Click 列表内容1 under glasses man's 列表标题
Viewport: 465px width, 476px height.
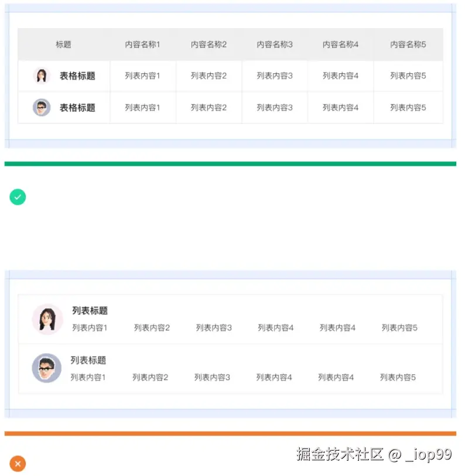pyautogui.click(x=88, y=377)
